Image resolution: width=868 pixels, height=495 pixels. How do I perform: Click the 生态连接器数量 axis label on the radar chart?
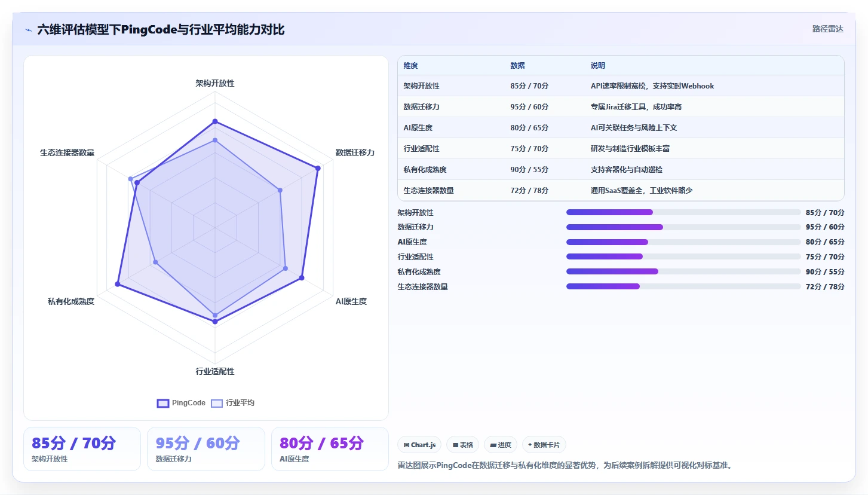click(x=67, y=152)
